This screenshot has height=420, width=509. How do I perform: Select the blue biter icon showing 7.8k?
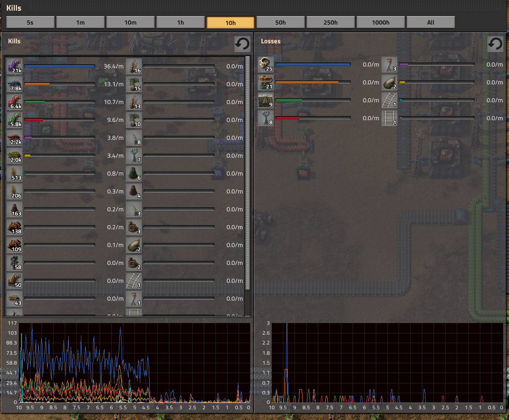click(x=14, y=84)
